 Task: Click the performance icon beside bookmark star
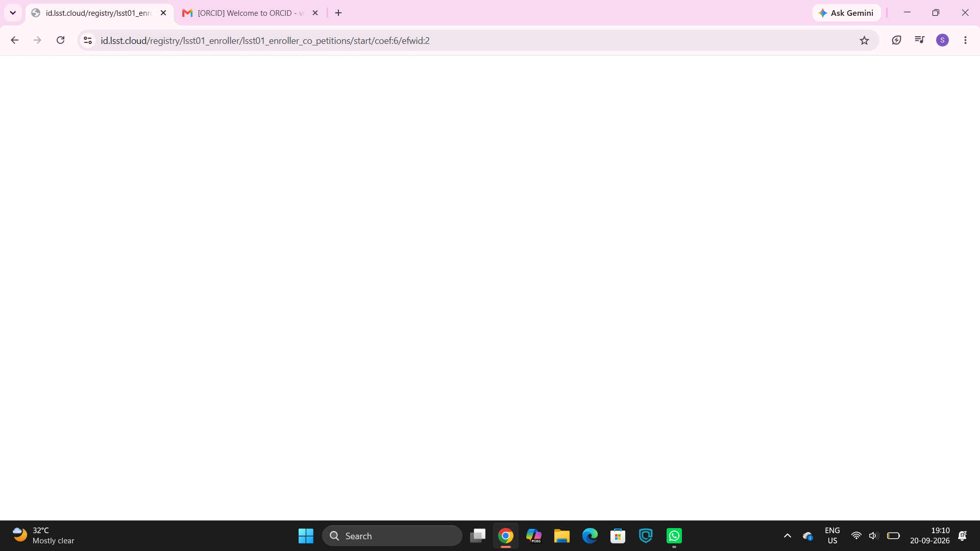[896, 40]
